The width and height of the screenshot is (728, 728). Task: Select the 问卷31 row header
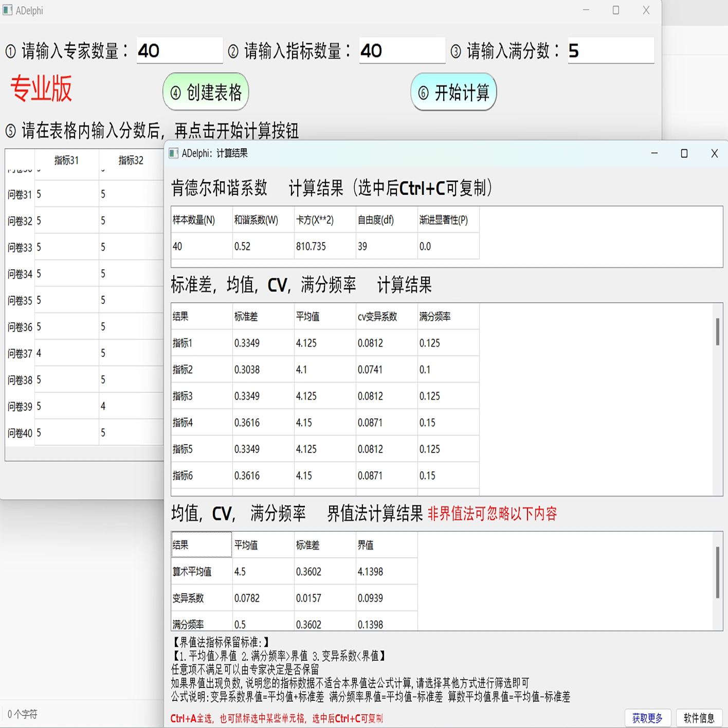(x=20, y=194)
